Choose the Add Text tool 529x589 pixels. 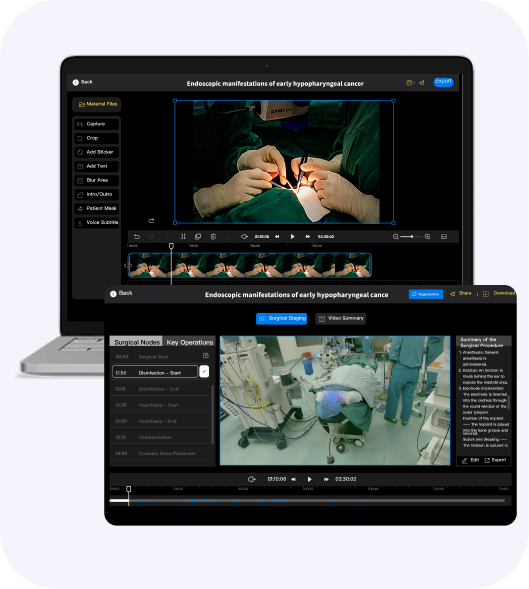[97, 166]
